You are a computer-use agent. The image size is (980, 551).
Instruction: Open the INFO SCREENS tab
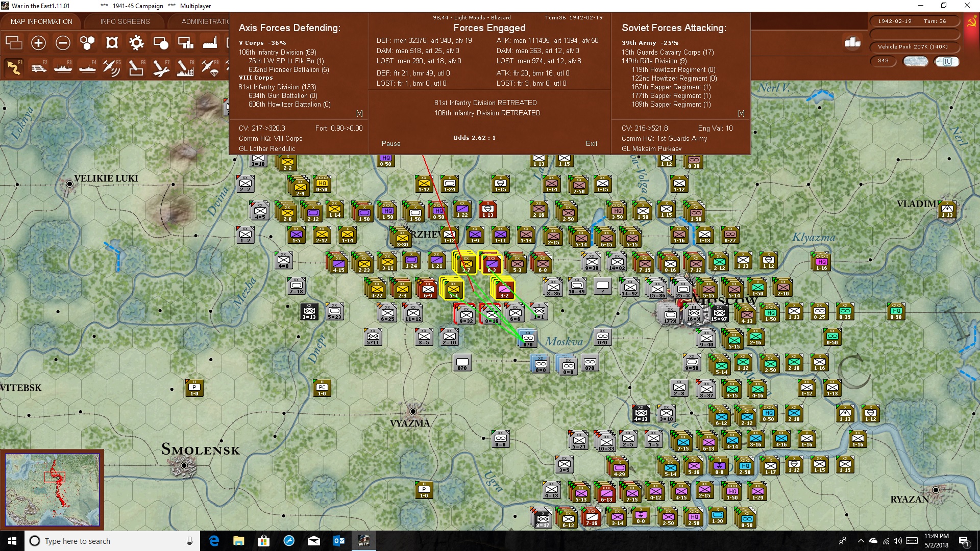(x=125, y=21)
